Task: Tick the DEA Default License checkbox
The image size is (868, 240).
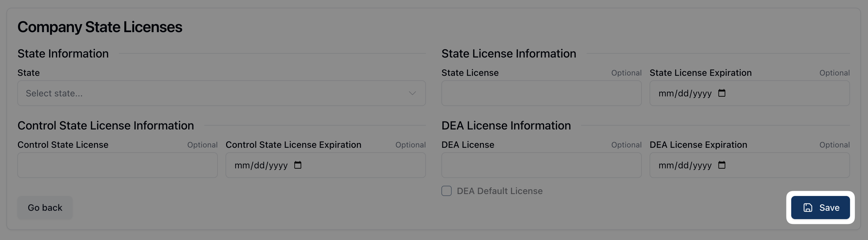Action: pyautogui.click(x=447, y=191)
